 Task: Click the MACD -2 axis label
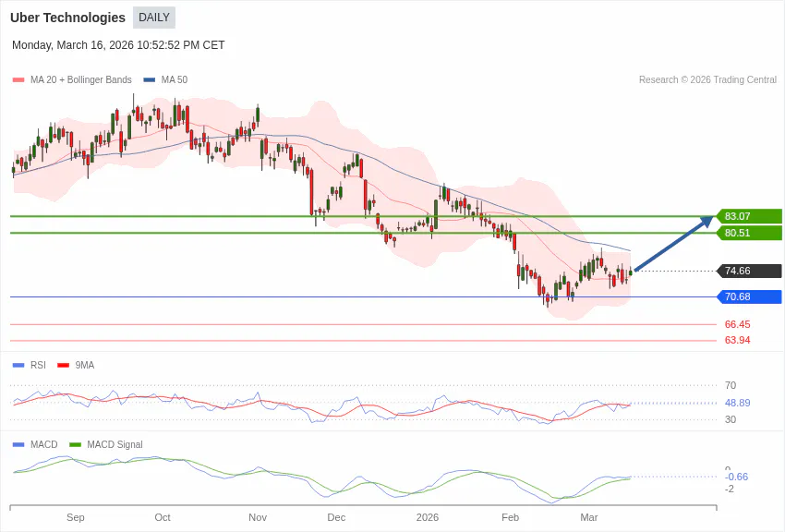point(730,489)
